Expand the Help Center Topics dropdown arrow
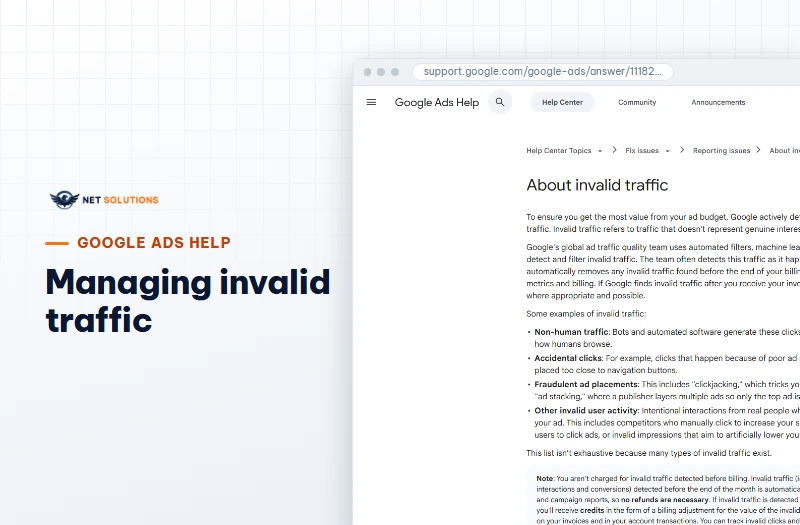This screenshot has height=525, width=800. coord(600,151)
